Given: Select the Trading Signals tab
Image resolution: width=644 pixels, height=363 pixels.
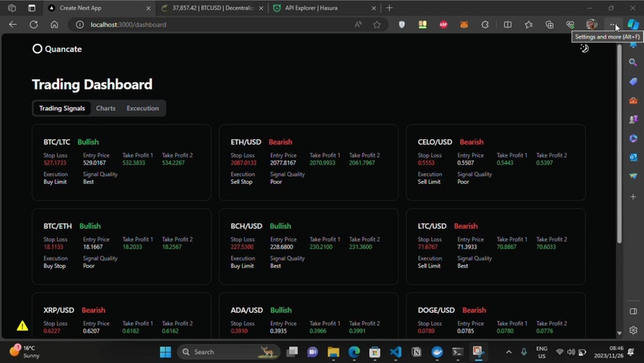Looking at the screenshot, I should tap(62, 108).
